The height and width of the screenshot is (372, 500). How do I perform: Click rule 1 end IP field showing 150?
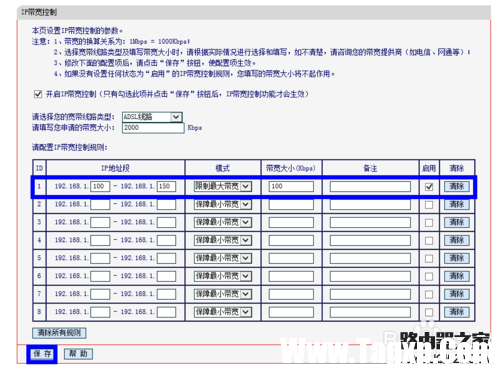coord(166,186)
